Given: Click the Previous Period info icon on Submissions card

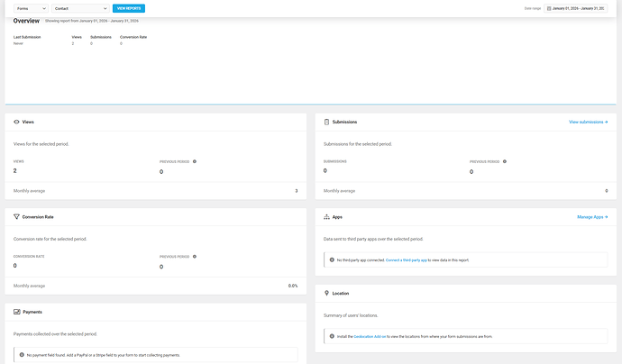Looking at the screenshot, I should pyautogui.click(x=505, y=161).
